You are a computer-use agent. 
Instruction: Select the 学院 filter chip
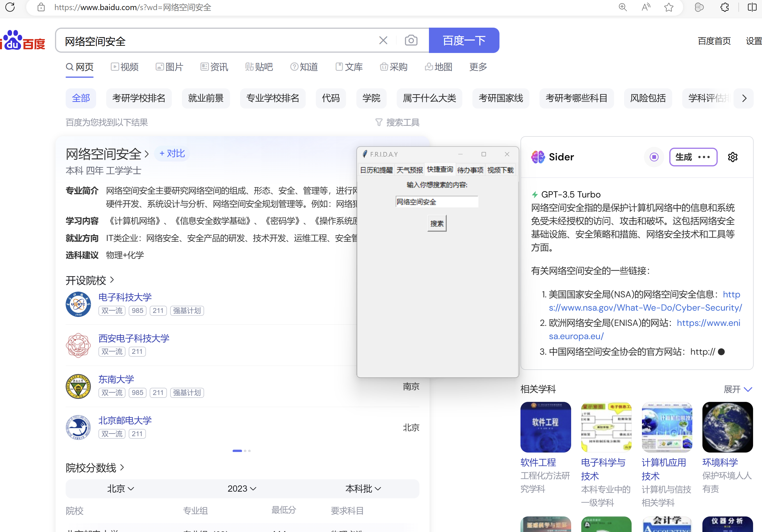tap(371, 98)
